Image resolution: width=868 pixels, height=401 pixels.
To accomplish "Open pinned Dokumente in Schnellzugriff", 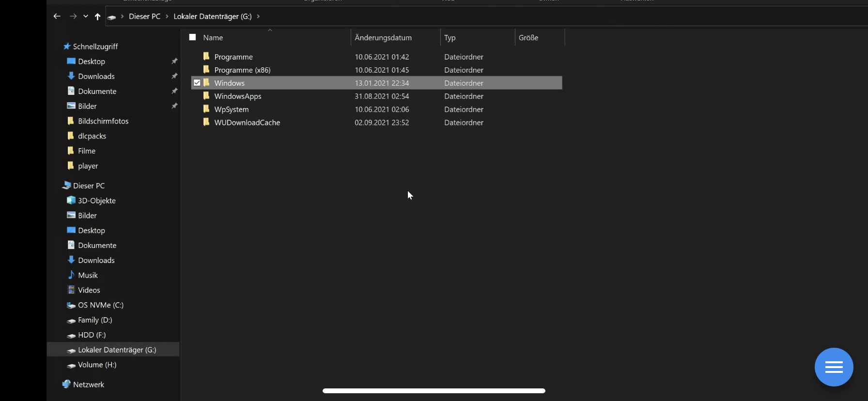I will tap(97, 92).
